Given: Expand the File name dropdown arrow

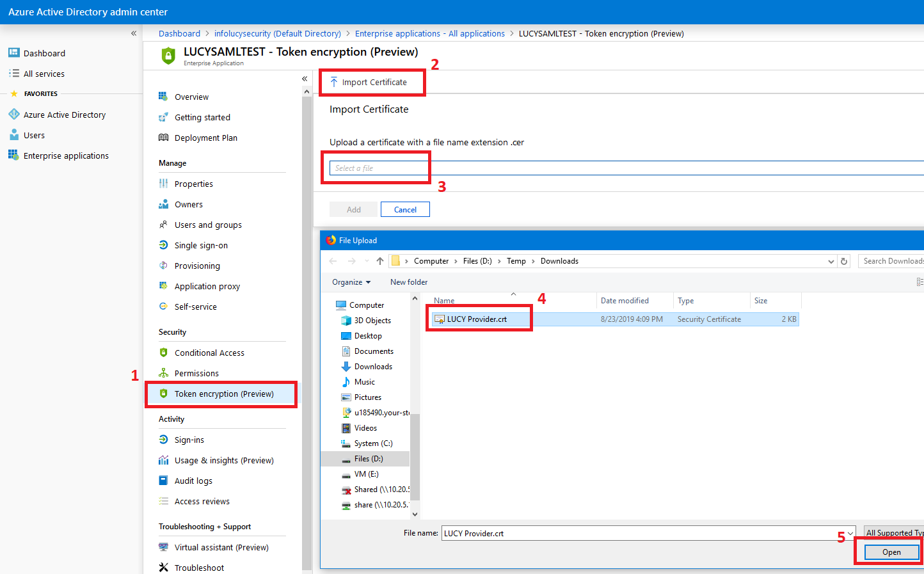Looking at the screenshot, I should [850, 533].
